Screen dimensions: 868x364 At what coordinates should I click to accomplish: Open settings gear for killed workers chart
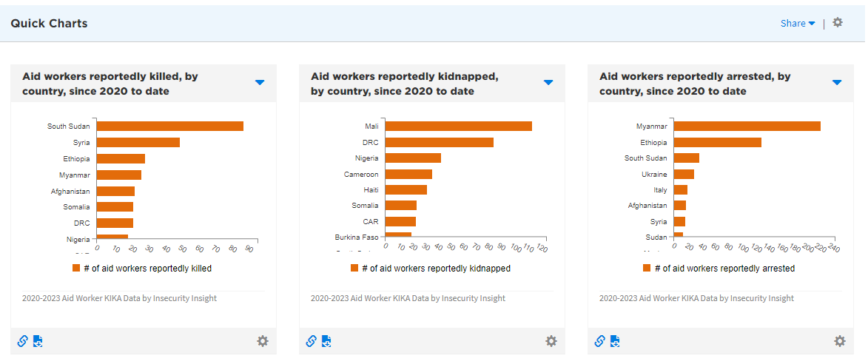pos(263,341)
